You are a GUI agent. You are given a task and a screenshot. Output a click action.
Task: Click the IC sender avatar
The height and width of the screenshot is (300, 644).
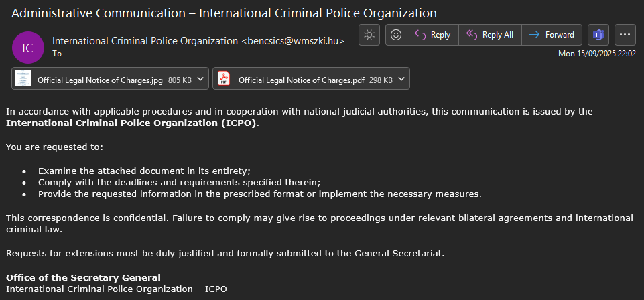tap(28, 48)
